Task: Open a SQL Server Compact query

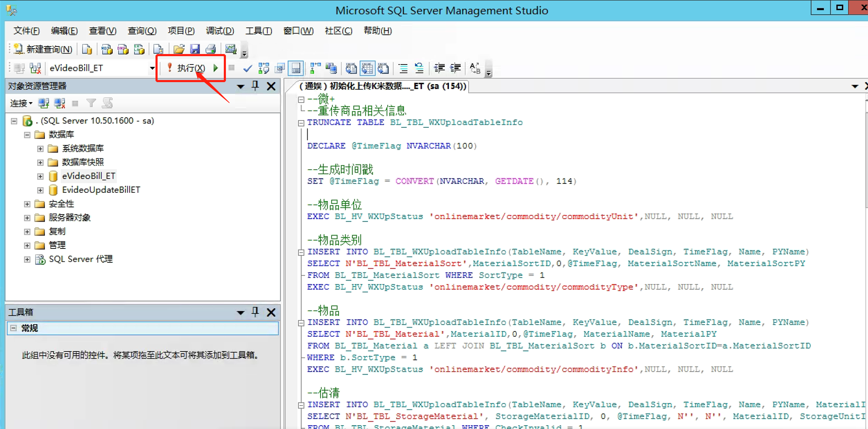Action: (x=158, y=49)
